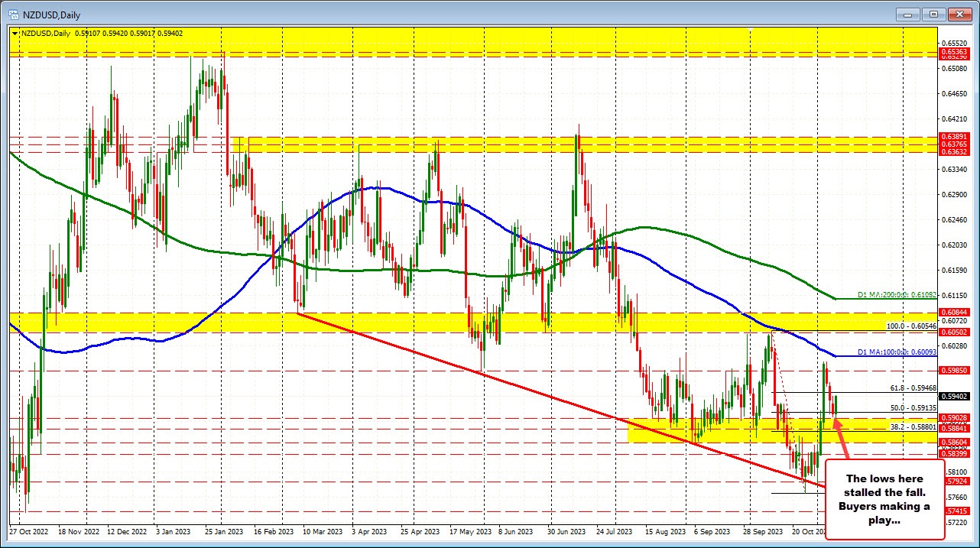
Task: Collapse the quote line disclosure triangle
Action: tap(14, 34)
